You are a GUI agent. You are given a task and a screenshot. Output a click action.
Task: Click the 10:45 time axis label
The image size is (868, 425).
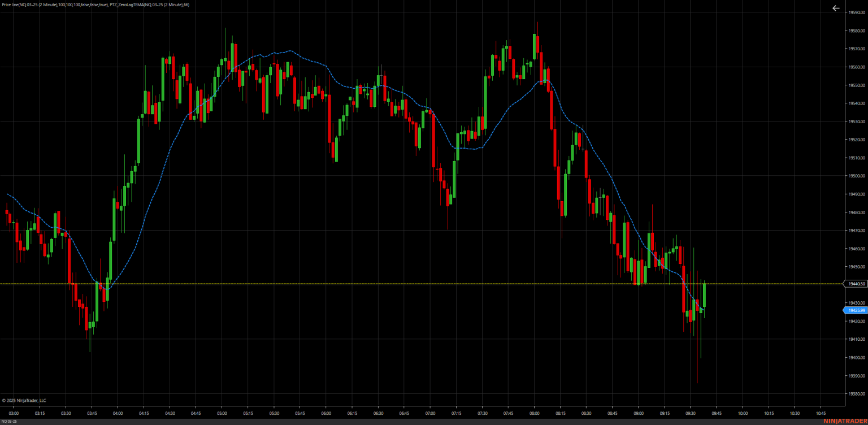[821, 413]
